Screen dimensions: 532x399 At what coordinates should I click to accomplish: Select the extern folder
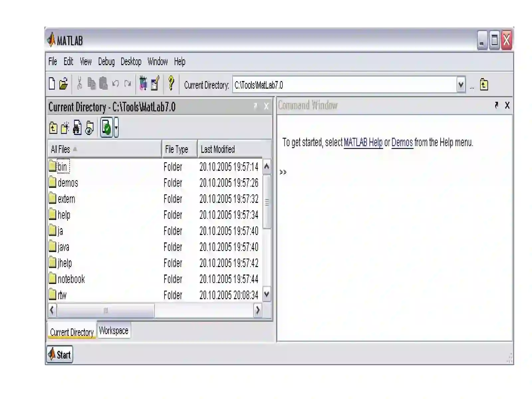[x=62, y=199]
